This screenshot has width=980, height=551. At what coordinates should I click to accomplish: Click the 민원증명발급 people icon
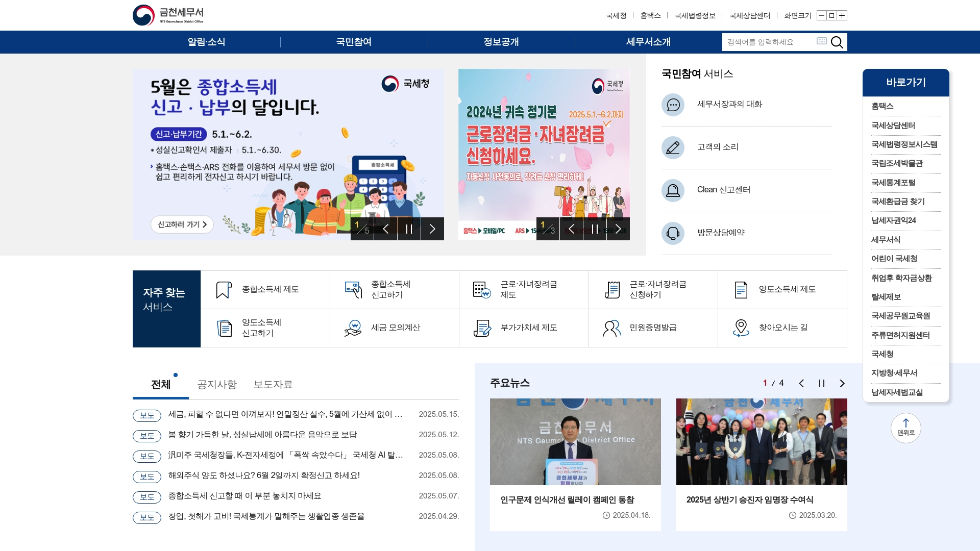611,328
